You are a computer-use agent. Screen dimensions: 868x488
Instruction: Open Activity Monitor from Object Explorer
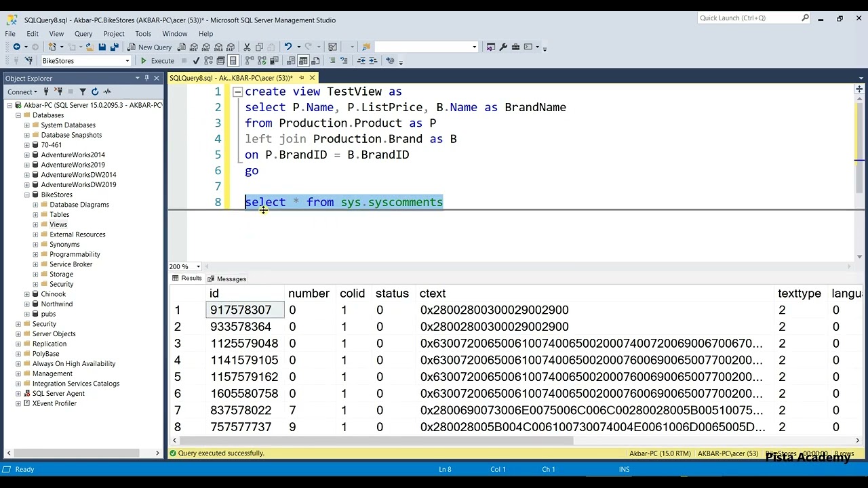pyautogui.click(x=107, y=91)
